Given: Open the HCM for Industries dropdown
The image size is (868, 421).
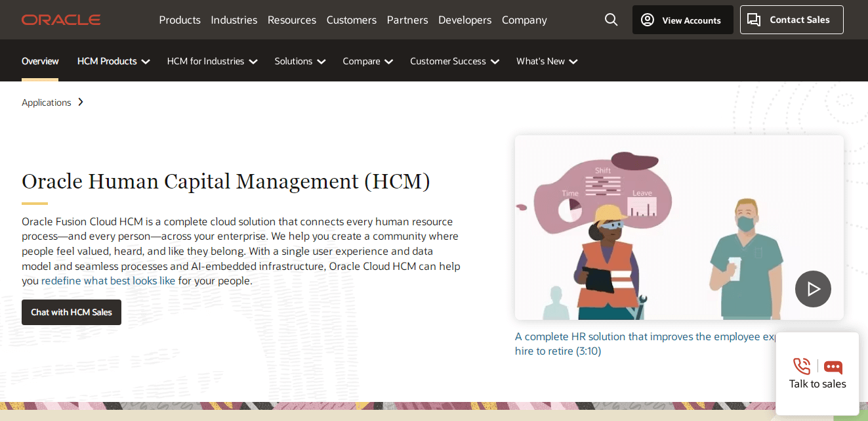Looking at the screenshot, I should 212,60.
